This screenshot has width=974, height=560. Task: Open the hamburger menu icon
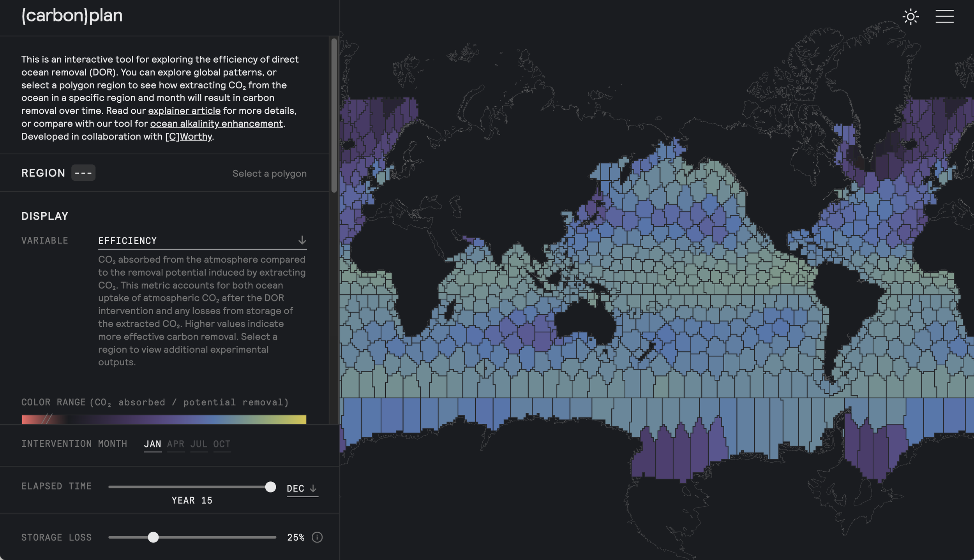pyautogui.click(x=944, y=17)
